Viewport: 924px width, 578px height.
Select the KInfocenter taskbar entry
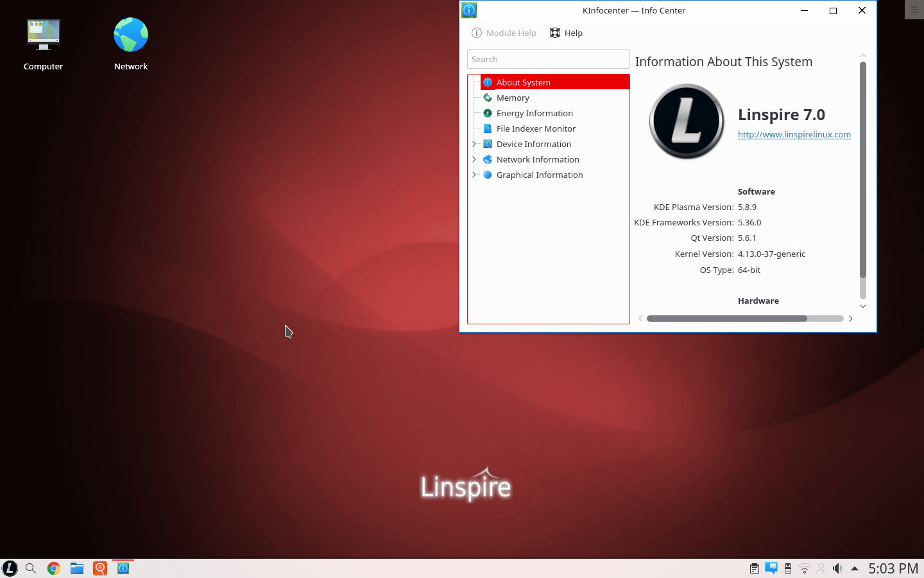(x=123, y=568)
